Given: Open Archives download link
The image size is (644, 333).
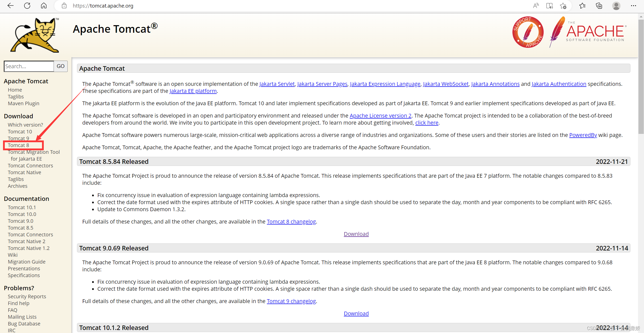Looking at the screenshot, I should tap(18, 186).
